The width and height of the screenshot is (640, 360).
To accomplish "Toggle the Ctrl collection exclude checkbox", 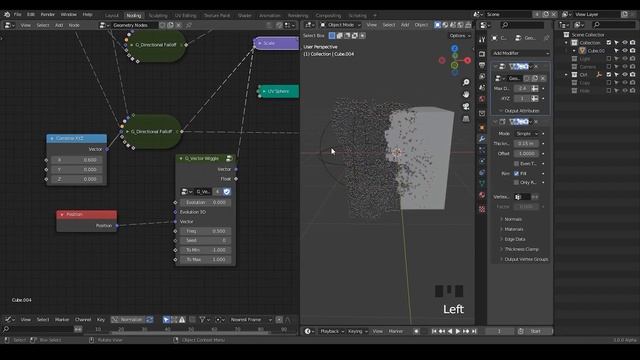I will [x=609, y=75].
